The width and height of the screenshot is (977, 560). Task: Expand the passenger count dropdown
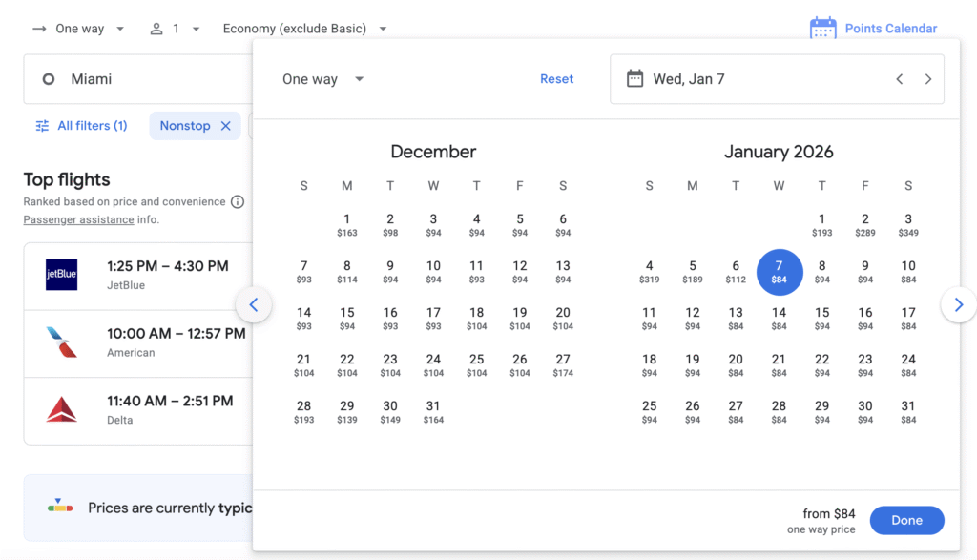click(175, 29)
